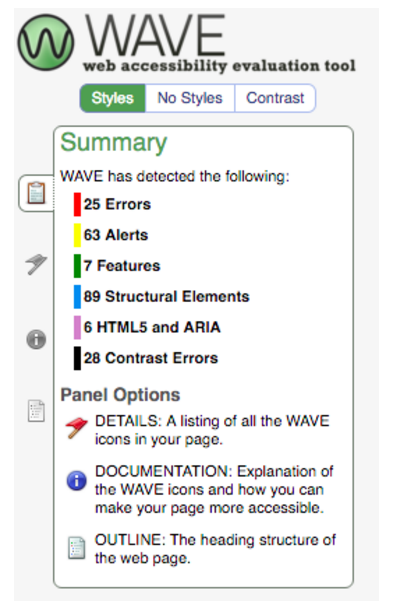Click the blue info DOCUMENTATION icon
Screen dimensions: 395x616
[77, 480]
